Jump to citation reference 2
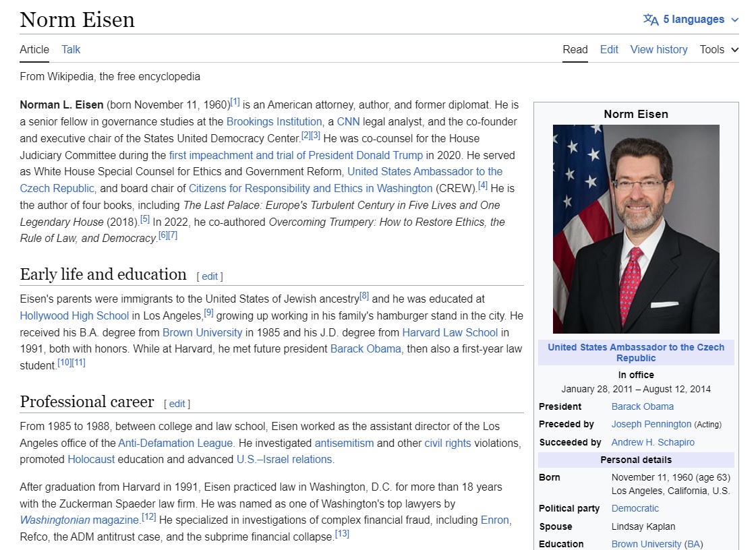 click(x=306, y=135)
